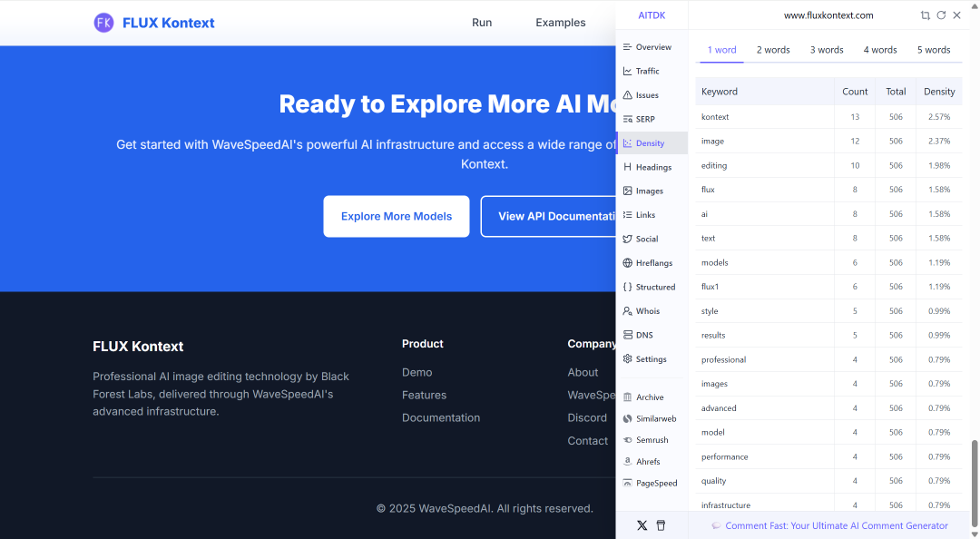Click the trash bin icon in panel footer
Viewport: 980px width, 539px height.
click(661, 525)
